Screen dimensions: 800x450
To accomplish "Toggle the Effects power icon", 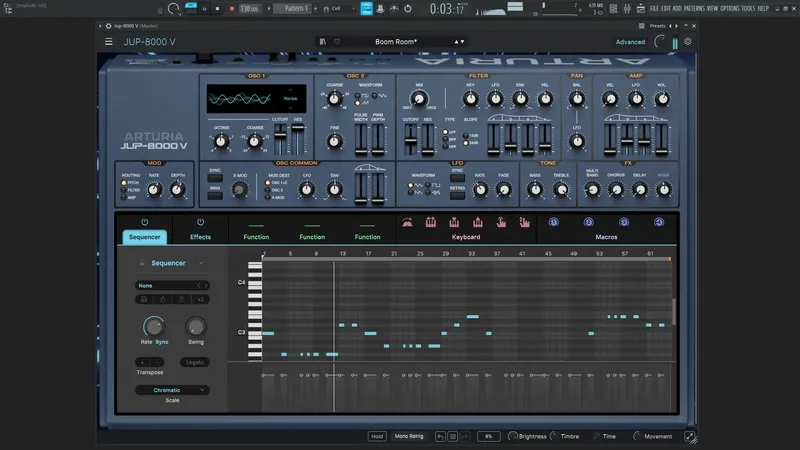I will (x=200, y=222).
